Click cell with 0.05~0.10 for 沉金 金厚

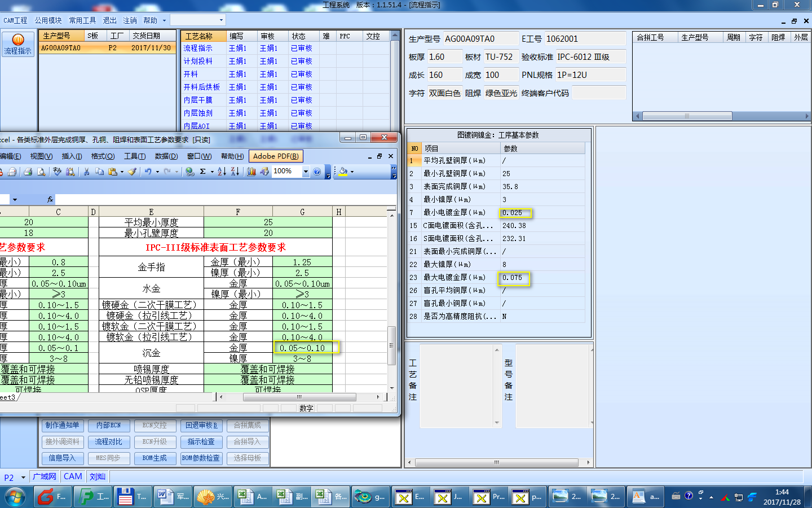click(302, 348)
